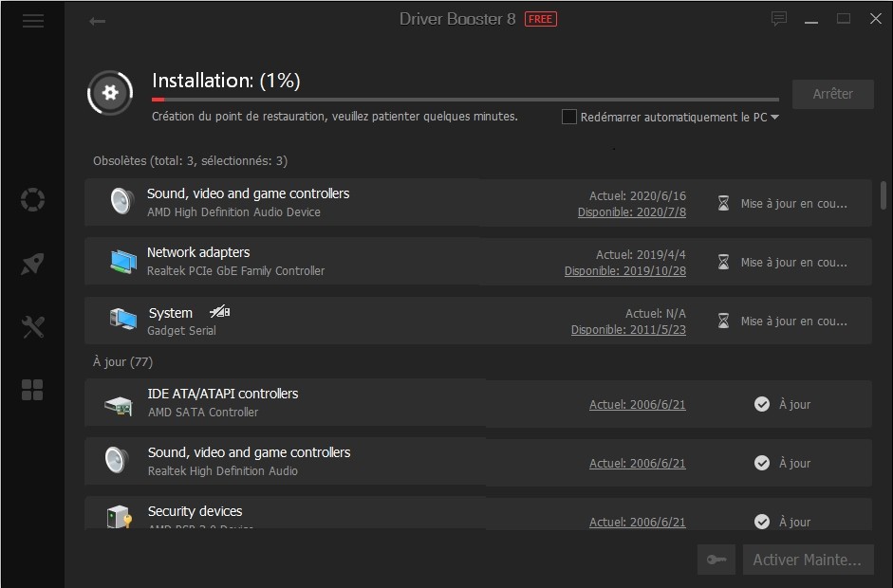
Task: Open the Action Center grid icon
Action: (x=32, y=390)
